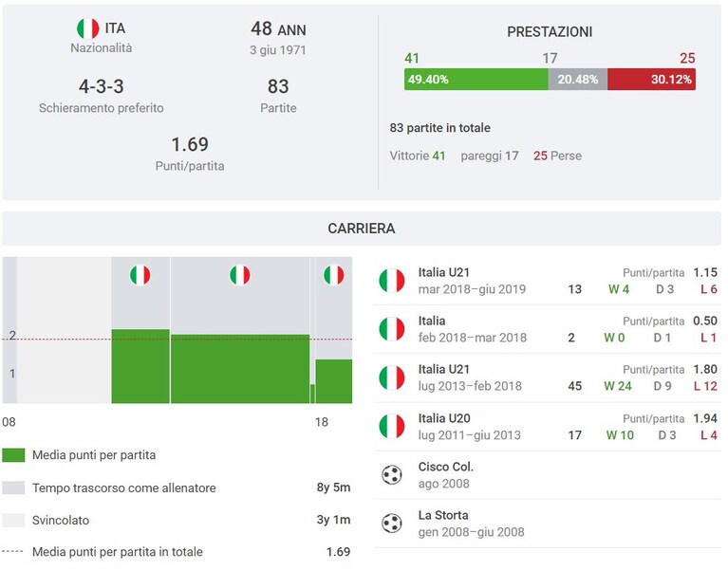Viewport: 728px width, 570px height.
Task: Click flag icon beside Italia U21 2018–2019
Action: (x=391, y=281)
